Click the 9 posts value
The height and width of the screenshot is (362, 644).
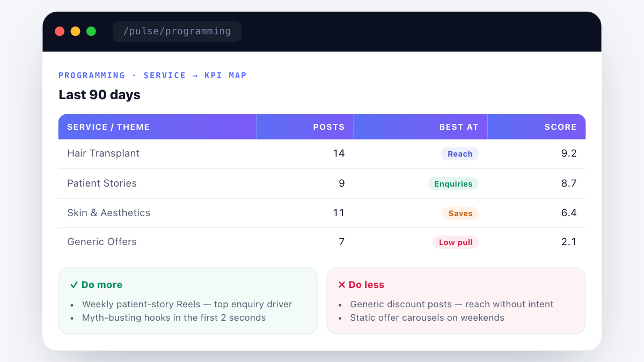coord(342,183)
